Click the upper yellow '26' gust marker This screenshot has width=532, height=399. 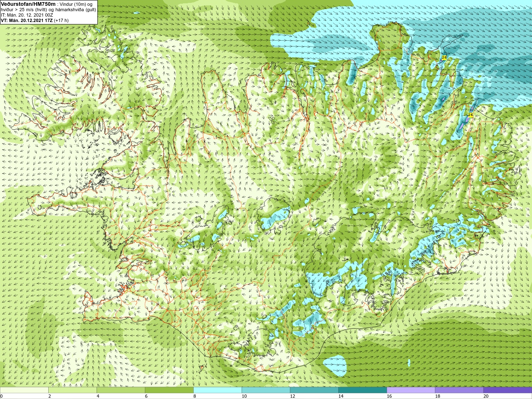(444, 57)
